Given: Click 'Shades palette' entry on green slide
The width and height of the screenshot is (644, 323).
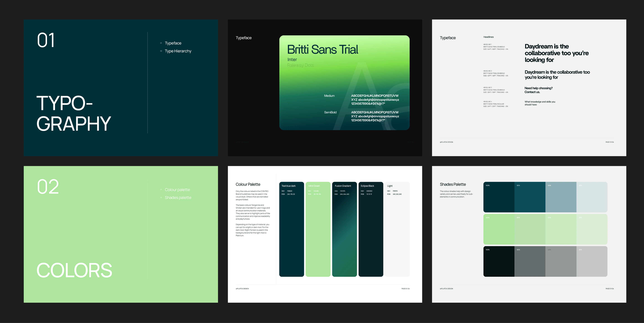Looking at the screenshot, I should pyautogui.click(x=178, y=198).
